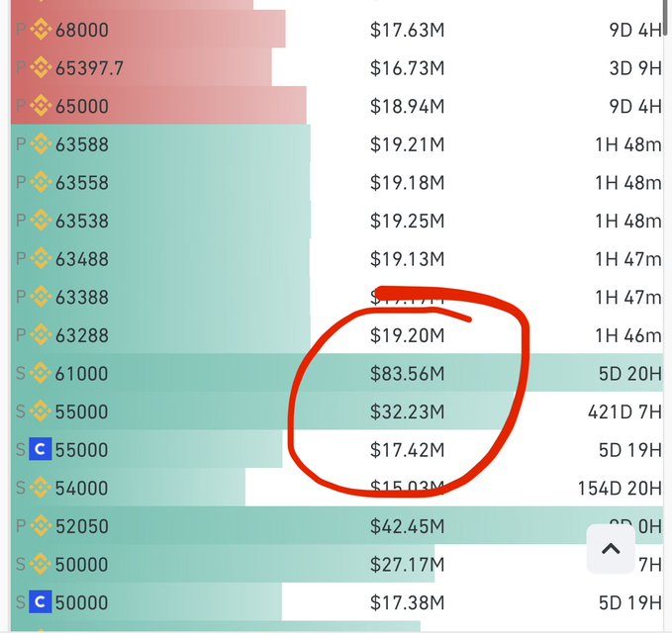Select the price 63288
This screenshot has width=672, height=638.
(82, 335)
